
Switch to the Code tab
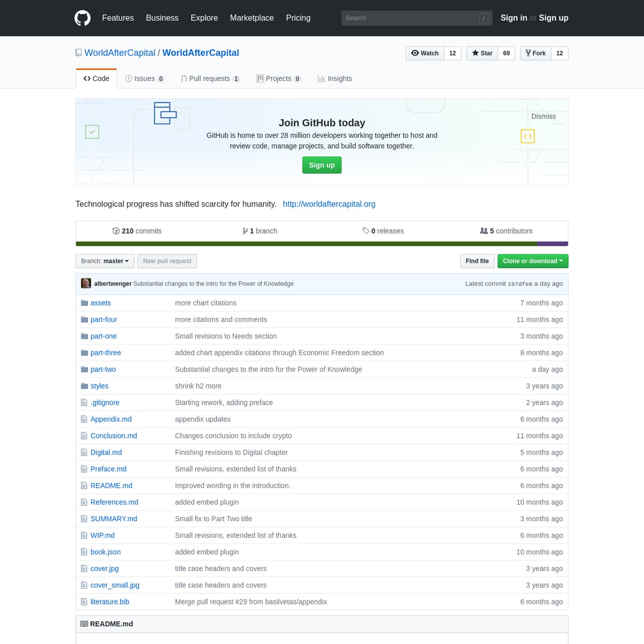[x=97, y=78]
